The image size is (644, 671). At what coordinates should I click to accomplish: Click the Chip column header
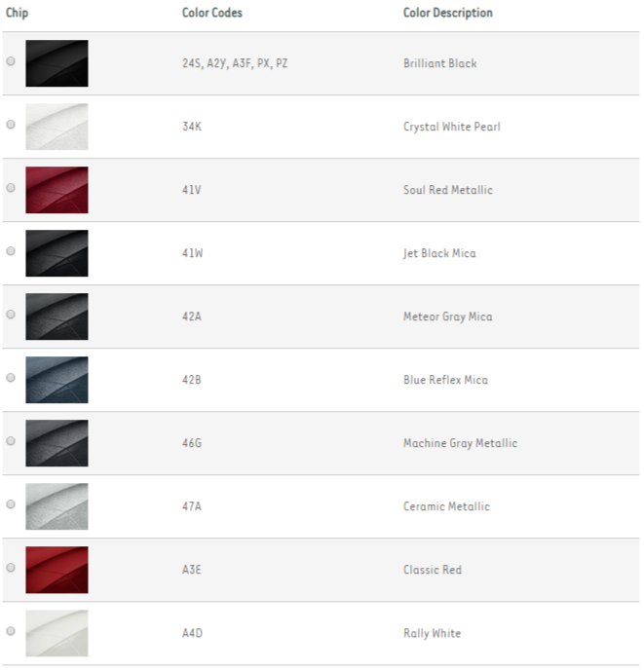click(18, 13)
